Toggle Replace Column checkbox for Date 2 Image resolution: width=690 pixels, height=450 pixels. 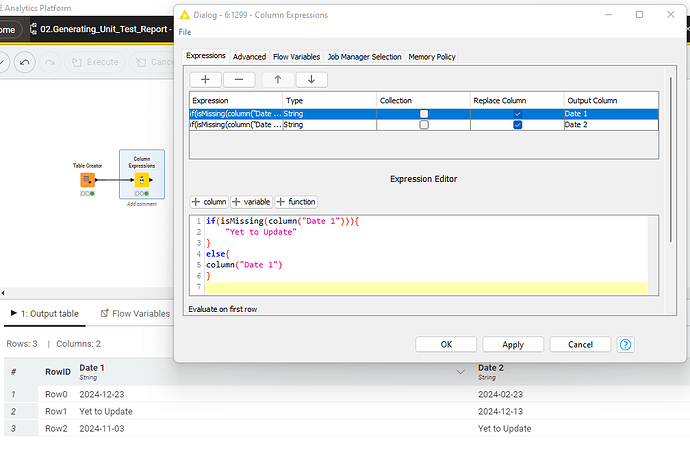518,125
